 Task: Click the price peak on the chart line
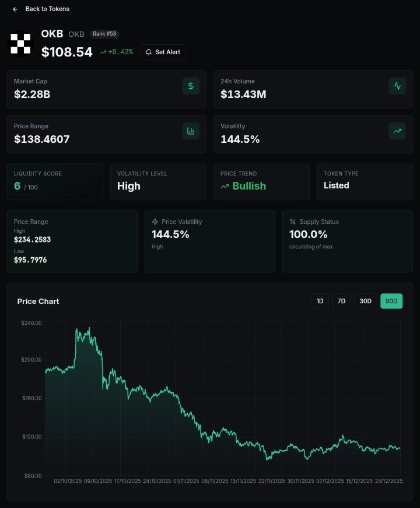(89, 328)
